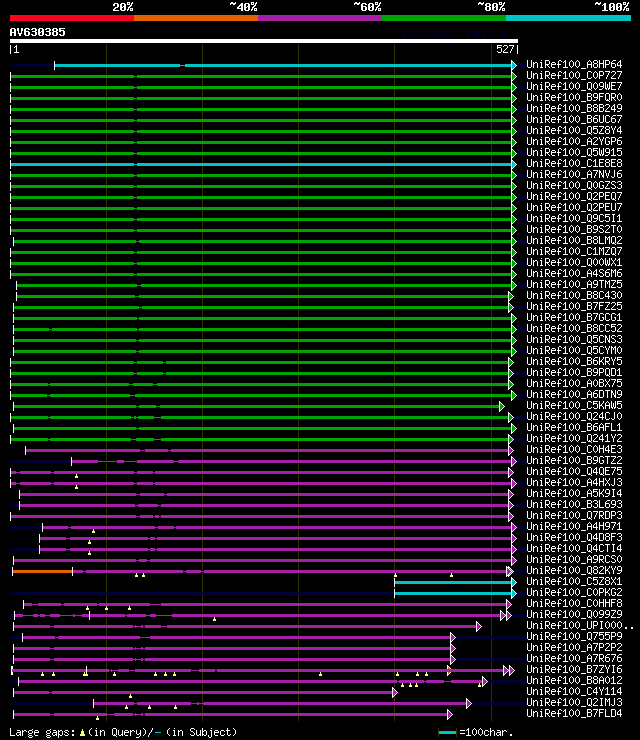
Task: Select the UniRef100_B8B249 hit name
Action: coord(574,108)
